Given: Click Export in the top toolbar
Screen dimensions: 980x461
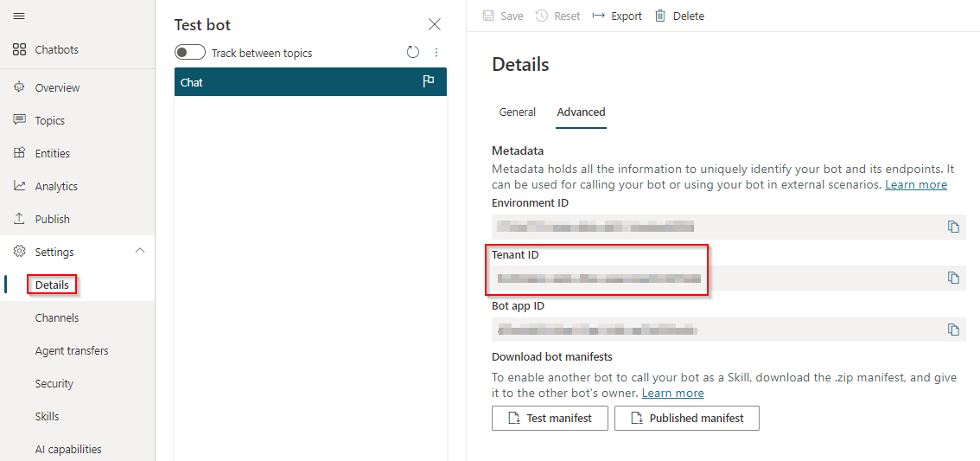Looking at the screenshot, I should coord(617,16).
